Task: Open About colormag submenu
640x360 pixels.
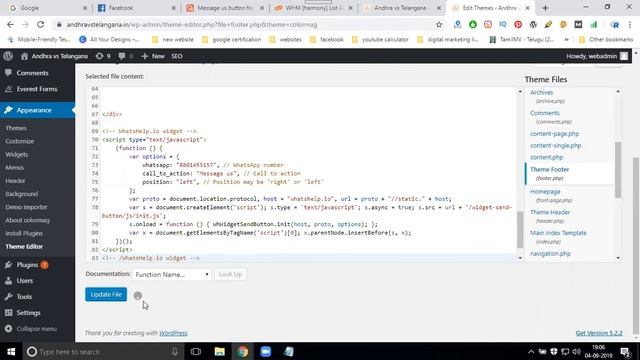Action: click(x=27, y=220)
